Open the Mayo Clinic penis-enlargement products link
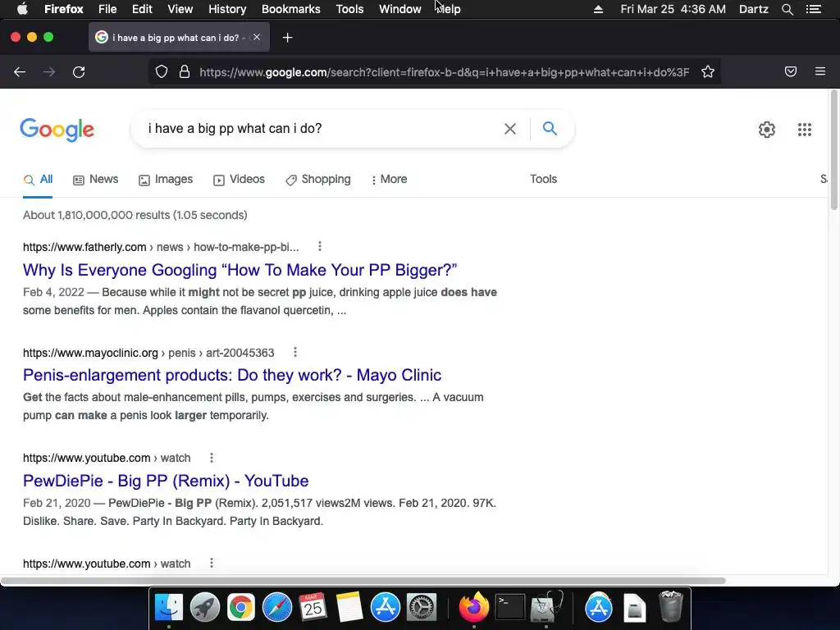The height and width of the screenshot is (630, 840). coord(232,375)
